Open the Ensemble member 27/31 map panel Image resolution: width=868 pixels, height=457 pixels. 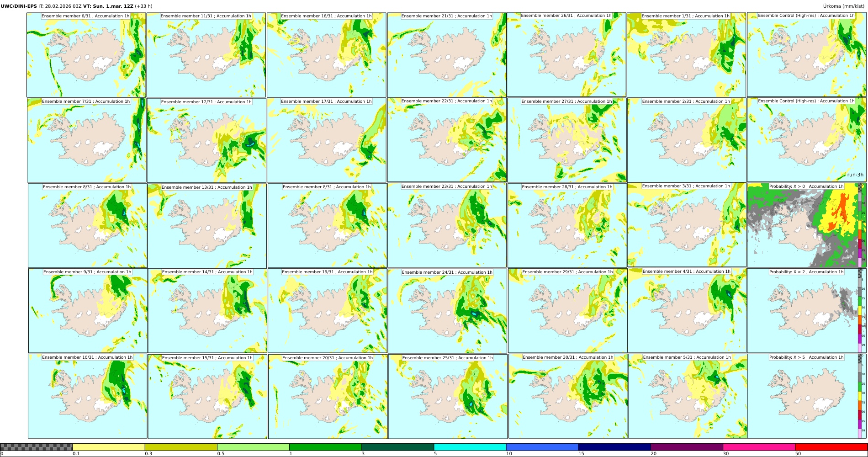(x=567, y=140)
